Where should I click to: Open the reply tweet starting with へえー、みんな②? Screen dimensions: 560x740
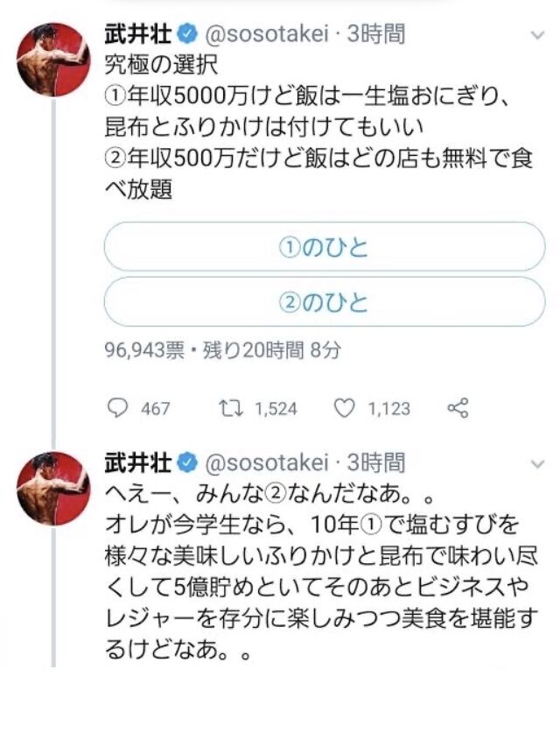(x=320, y=572)
